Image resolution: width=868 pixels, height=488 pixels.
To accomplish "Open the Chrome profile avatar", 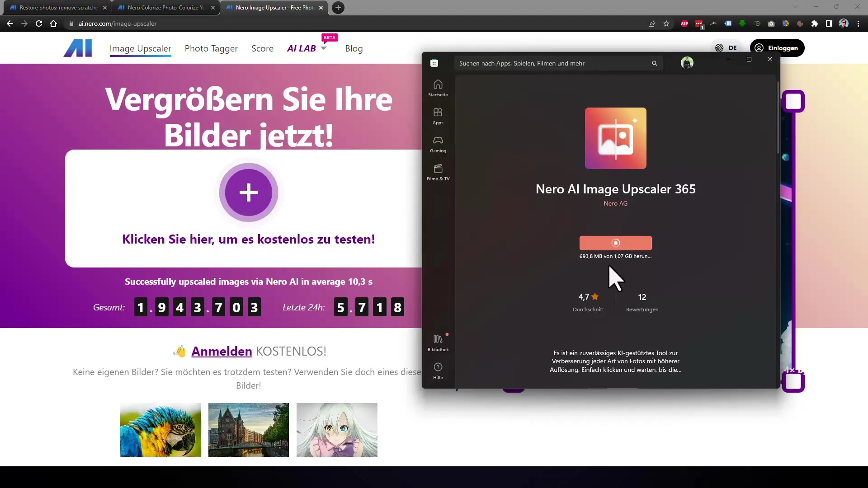I will [844, 23].
